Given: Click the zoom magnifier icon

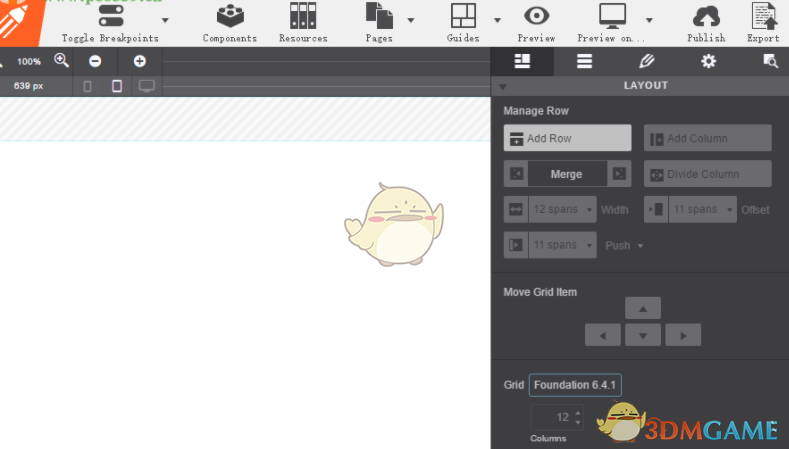Looking at the screenshot, I should (61, 60).
